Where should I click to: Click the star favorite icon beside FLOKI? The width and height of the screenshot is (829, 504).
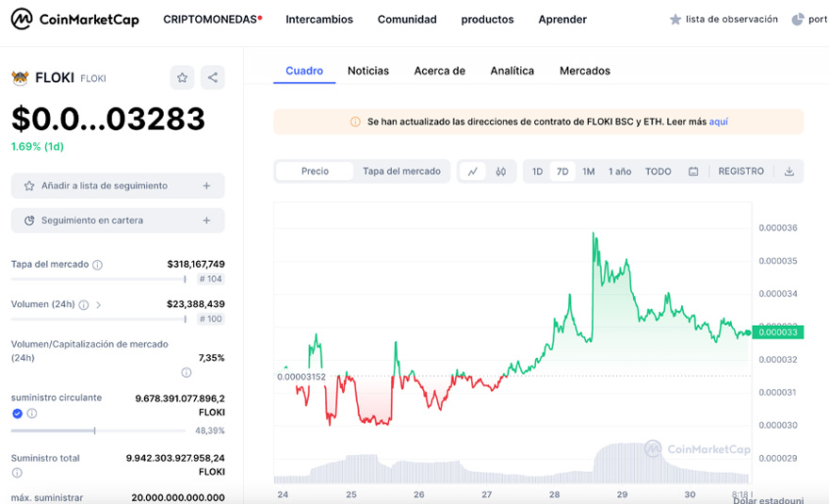182,78
